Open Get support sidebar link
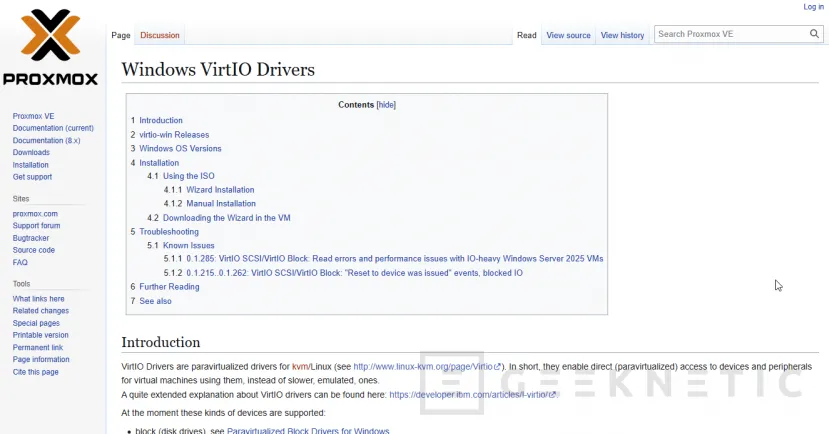 pyautogui.click(x=32, y=177)
